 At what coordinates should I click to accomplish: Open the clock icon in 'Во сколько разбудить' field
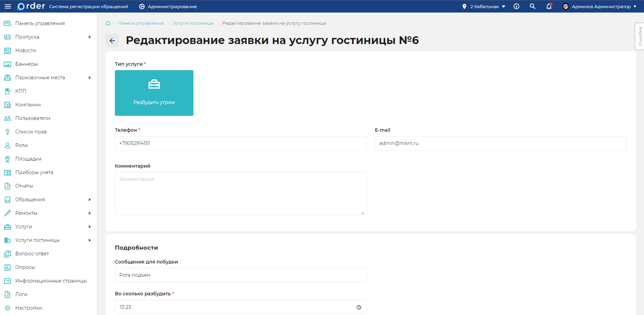click(358, 307)
